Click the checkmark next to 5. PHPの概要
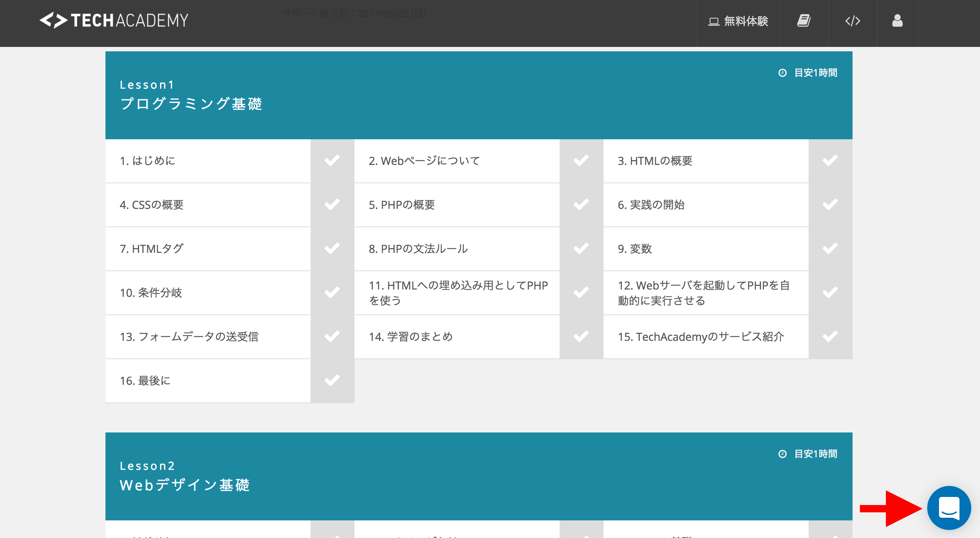Viewport: 980px width, 538px height. (x=581, y=205)
